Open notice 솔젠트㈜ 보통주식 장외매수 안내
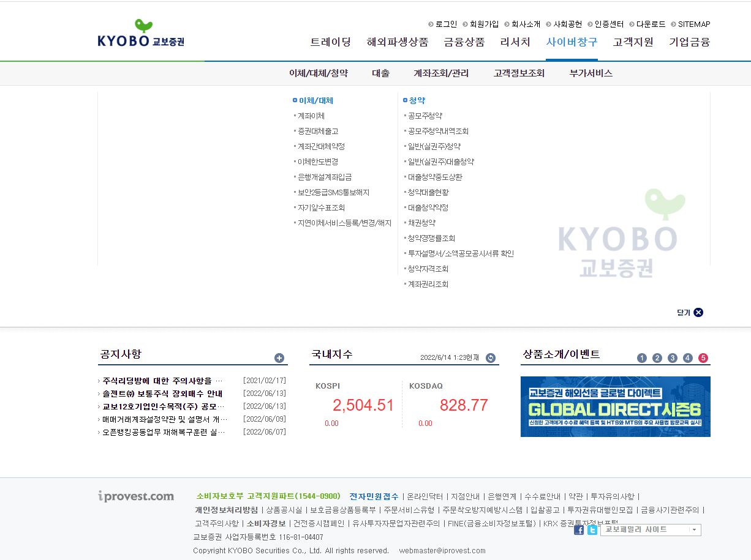751x560 pixels. coord(163,394)
